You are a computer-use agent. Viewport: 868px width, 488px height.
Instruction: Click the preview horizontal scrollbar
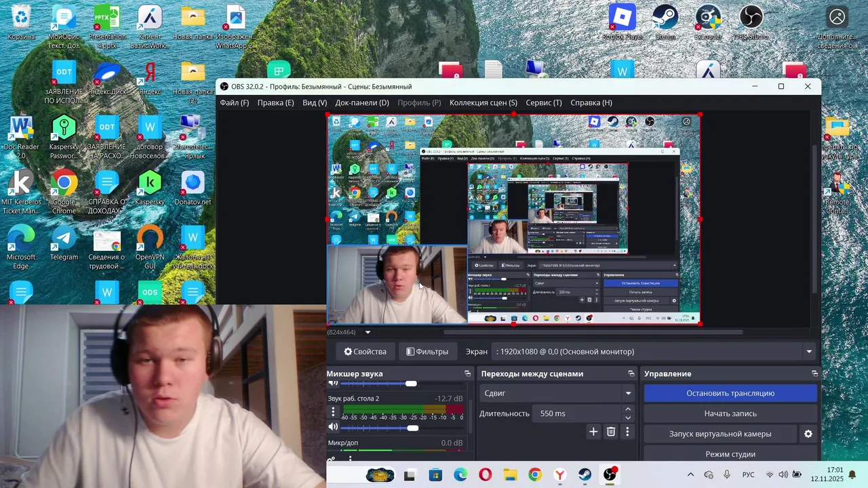(593, 332)
